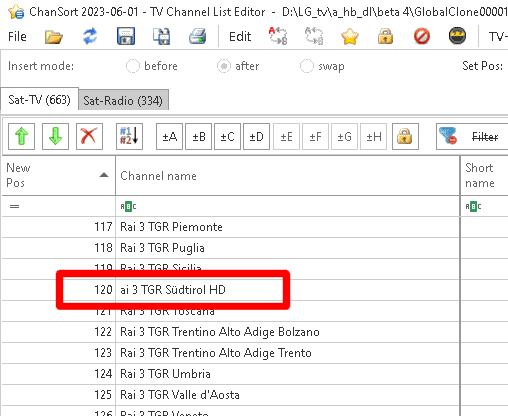
Task: Click the red X remove channel button
Action: [x=89, y=137]
